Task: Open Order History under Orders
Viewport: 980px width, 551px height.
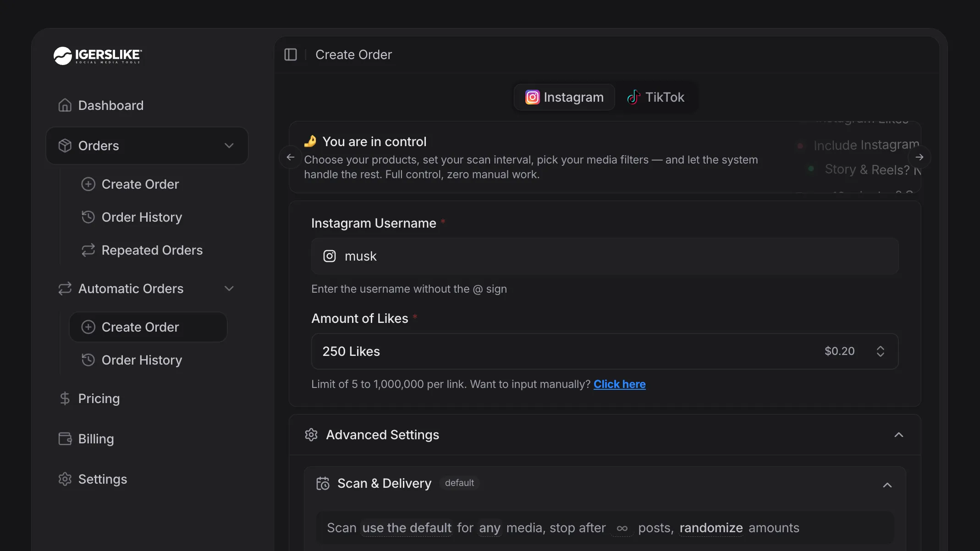Action: [x=149, y=217]
